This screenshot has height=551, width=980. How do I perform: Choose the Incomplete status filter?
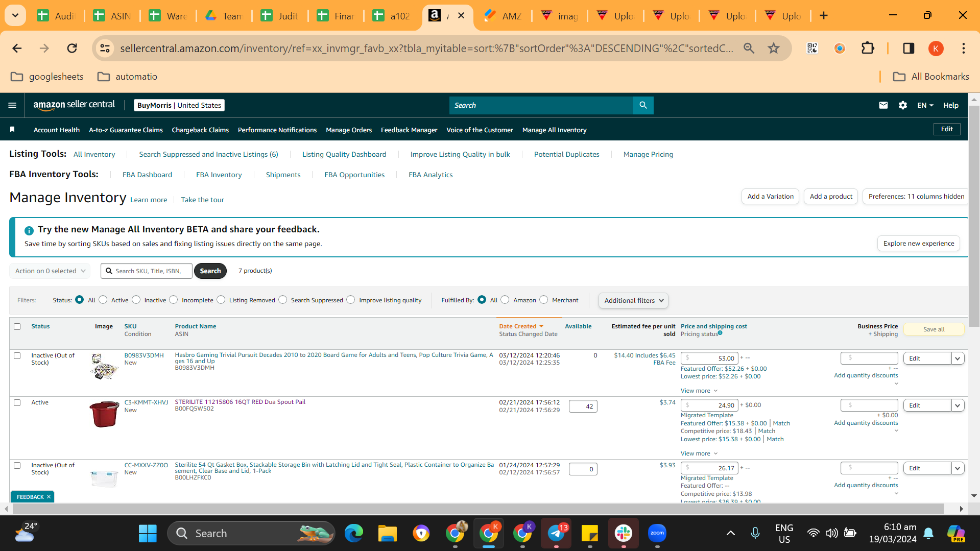[x=174, y=300]
